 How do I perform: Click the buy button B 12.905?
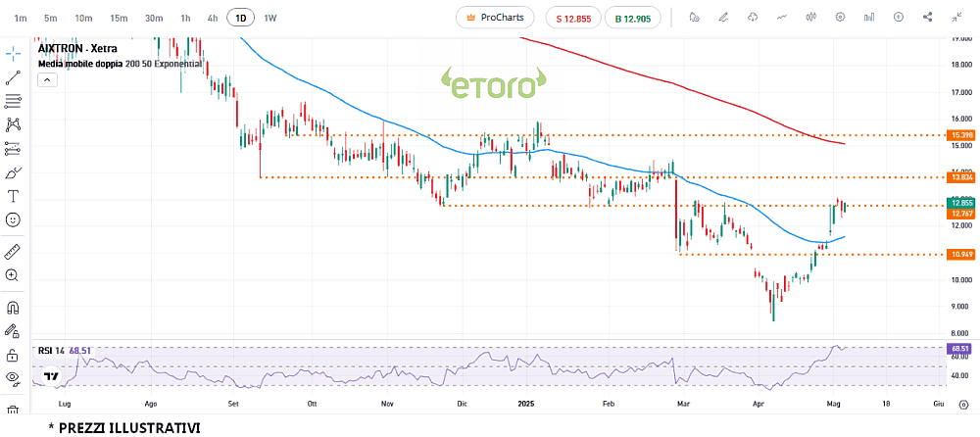tap(632, 19)
